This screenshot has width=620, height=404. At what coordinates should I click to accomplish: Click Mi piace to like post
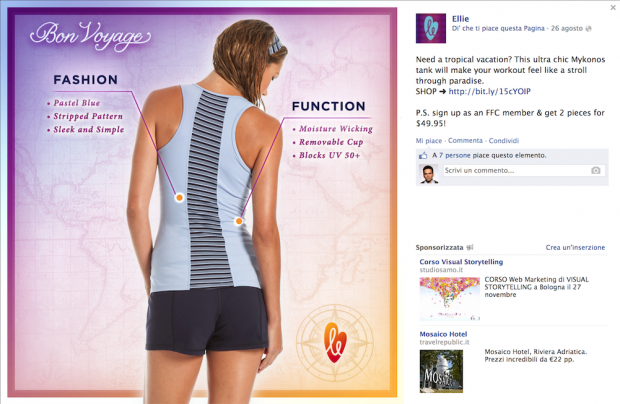point(429,141)
